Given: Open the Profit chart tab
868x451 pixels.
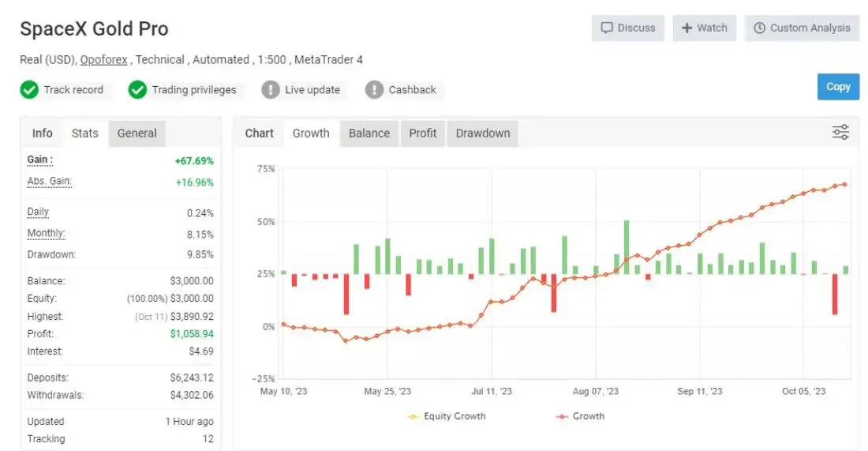Looking at the screenshot, I should point(423,133).
